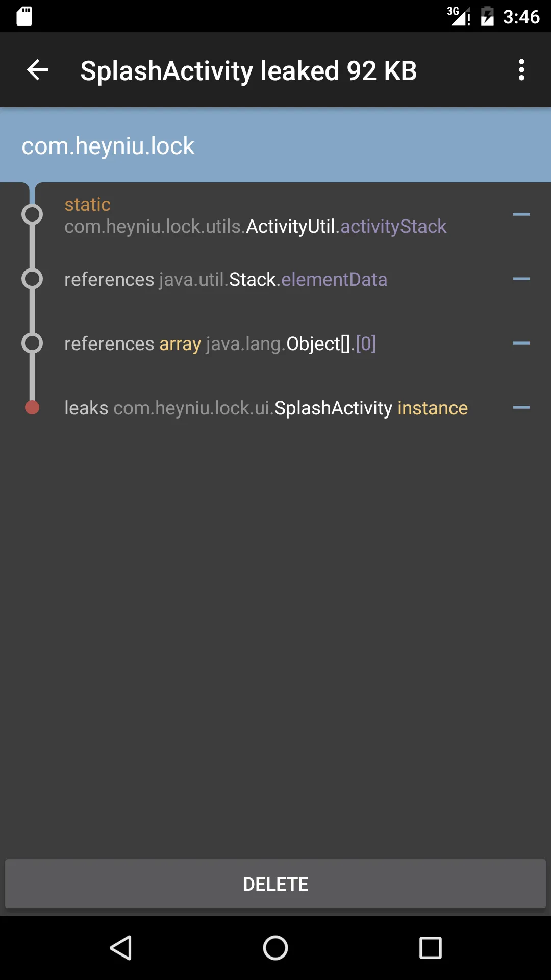Select the com.heyniu.lock package header
The image size is (551, 980).
(x=108, y=146)
